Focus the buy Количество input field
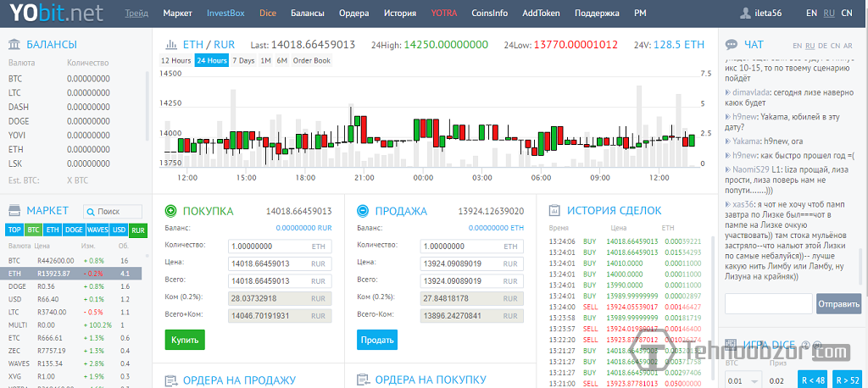 pyautogui.click(x=280, y=247)
